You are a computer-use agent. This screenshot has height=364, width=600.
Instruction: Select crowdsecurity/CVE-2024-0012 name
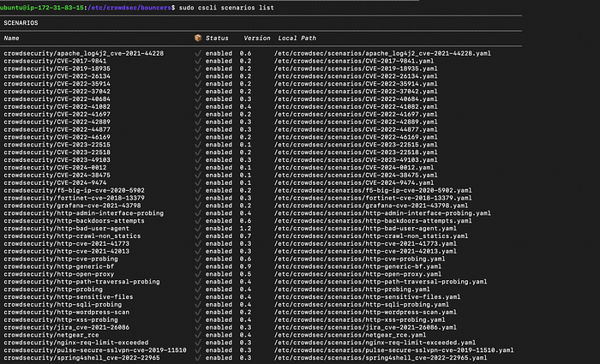tap(55, 168)
